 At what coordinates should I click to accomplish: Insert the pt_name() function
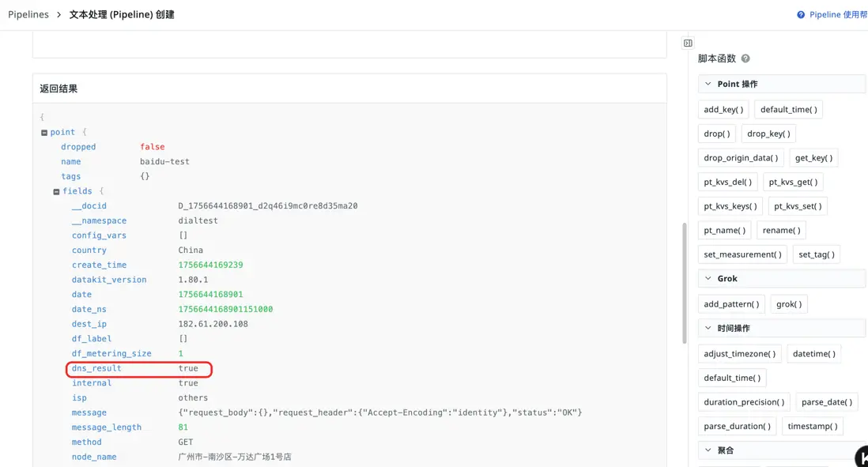click(x=725, y=230)
